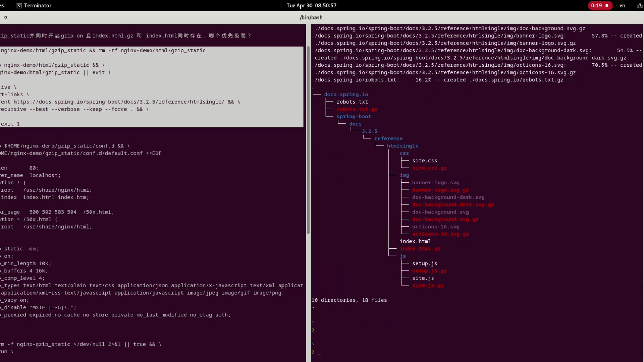Click the 'exit 1' line in selected block
Image resolution: width=644 pixels, height=362 pixels.
tap(10, 124)
